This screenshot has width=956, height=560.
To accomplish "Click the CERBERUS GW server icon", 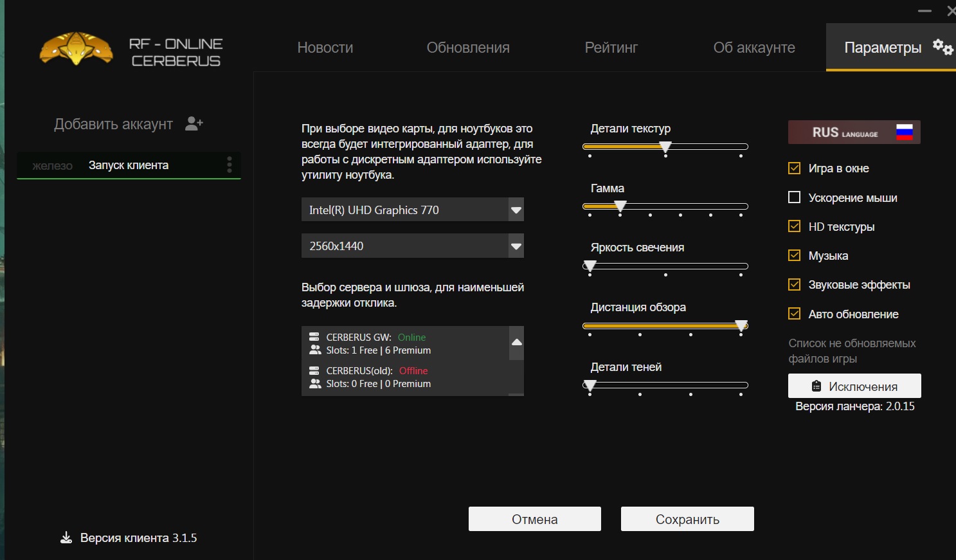I will (x=314, y=337).
